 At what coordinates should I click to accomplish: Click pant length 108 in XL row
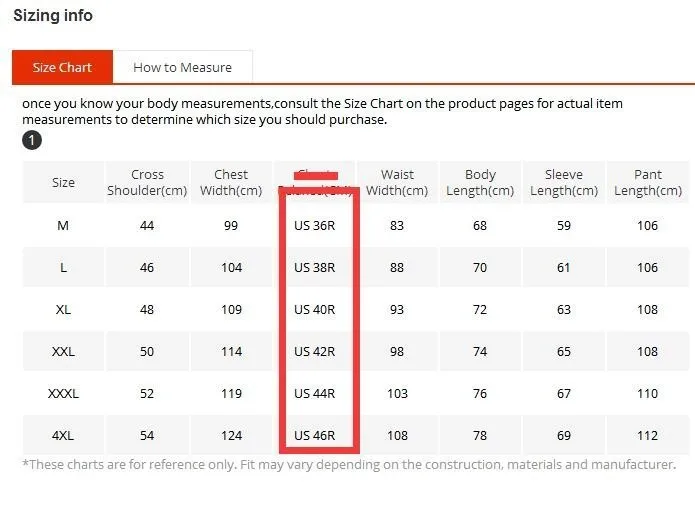point(648,309)
